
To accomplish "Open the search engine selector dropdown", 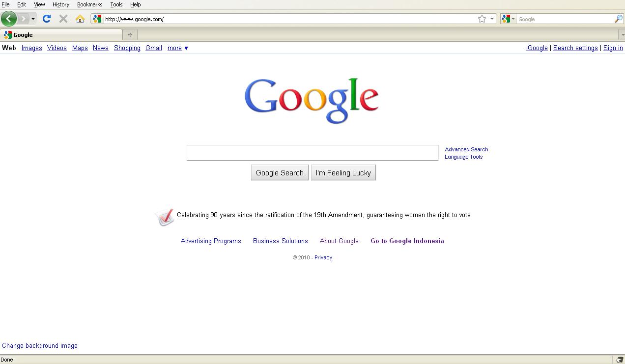I will [x=509, y=19].
